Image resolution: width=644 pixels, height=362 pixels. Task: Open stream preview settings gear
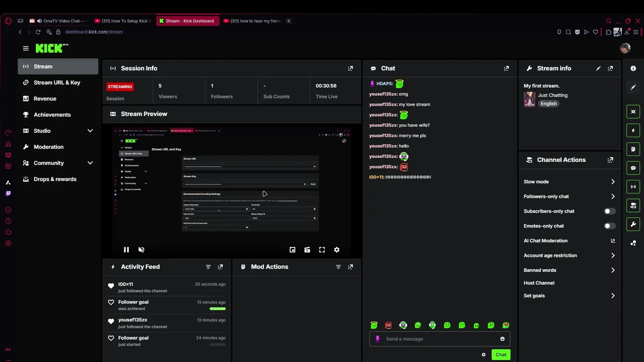pos(337,249)
